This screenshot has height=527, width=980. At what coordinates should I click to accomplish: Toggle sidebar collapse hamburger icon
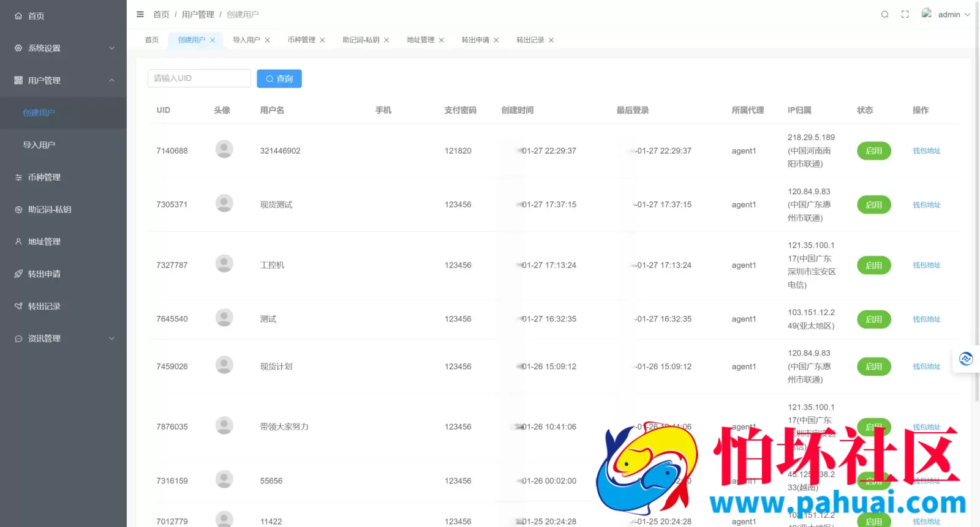[140, 14]
